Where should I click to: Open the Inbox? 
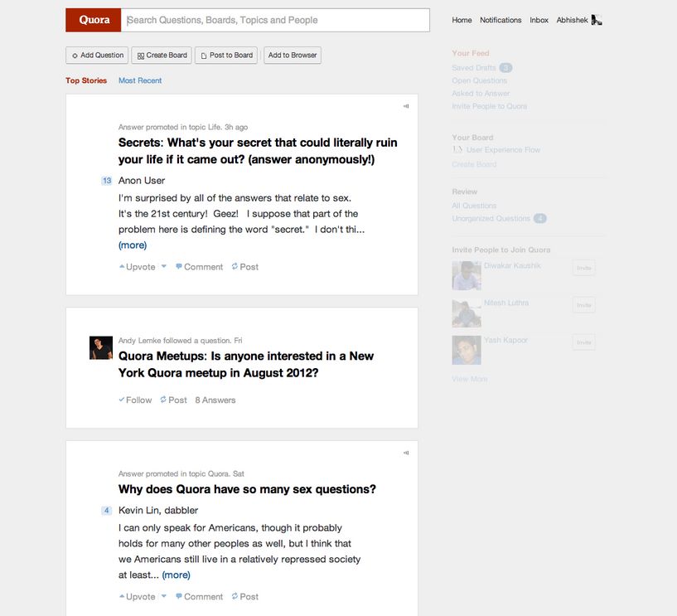point(539,20)
